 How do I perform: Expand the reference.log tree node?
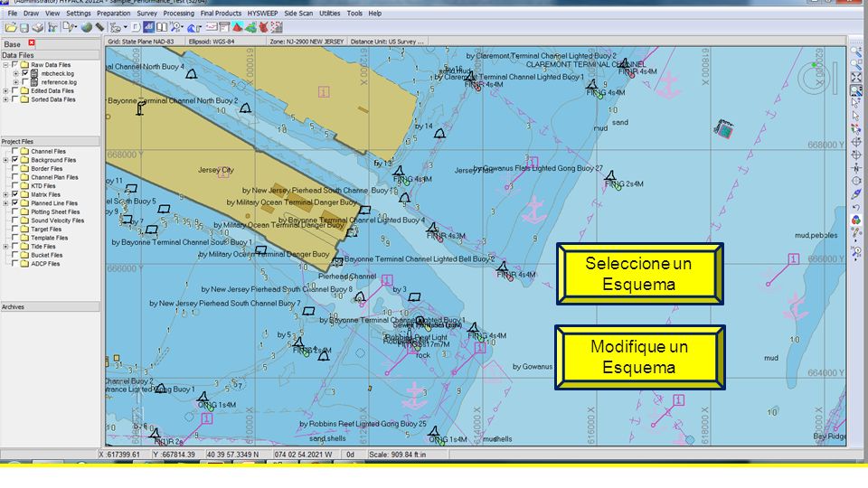pos(15,82)
